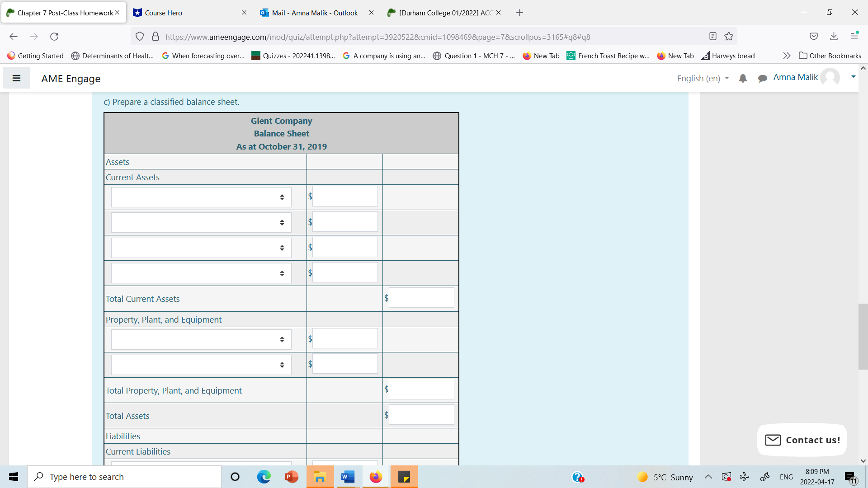Open the Firefox downloads panel

834,36
